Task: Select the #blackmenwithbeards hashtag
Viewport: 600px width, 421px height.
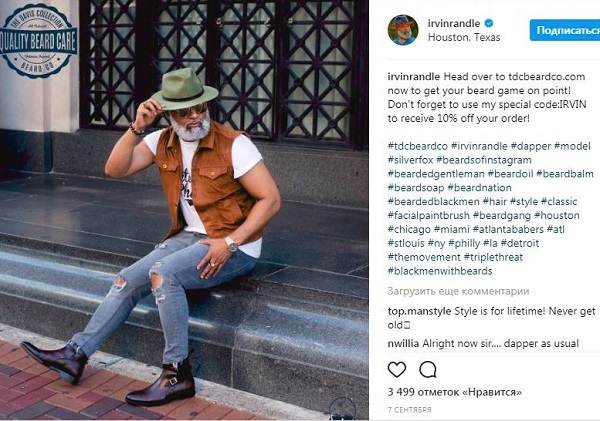Action: [x=443, y=271]
